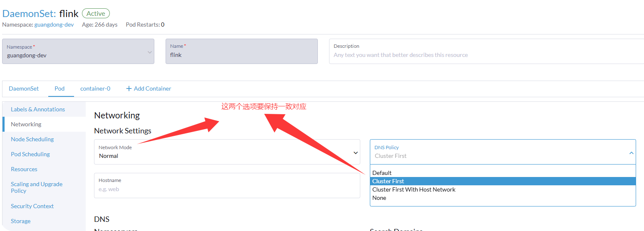Screen dimensions: 644x231
Task: Click the Pod Restarts: 0 text
Action: click(145, 25)
